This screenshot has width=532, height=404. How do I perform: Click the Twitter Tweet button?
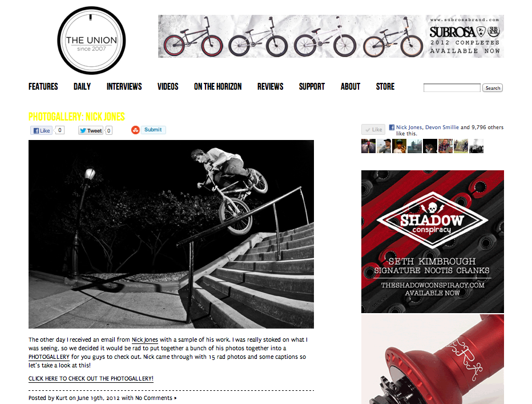pyautogui.click(x=91, y=130)
